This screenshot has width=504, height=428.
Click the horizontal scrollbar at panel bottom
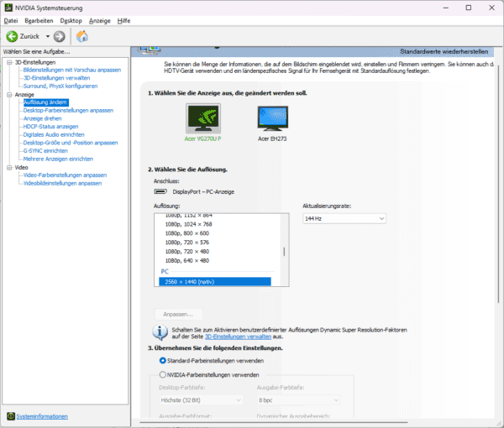[274, 423]
